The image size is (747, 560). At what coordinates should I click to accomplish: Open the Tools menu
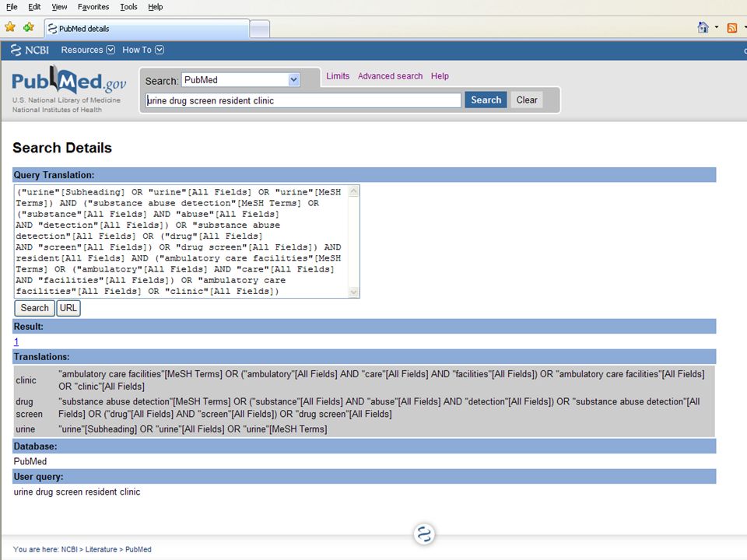tap(128, 7)
